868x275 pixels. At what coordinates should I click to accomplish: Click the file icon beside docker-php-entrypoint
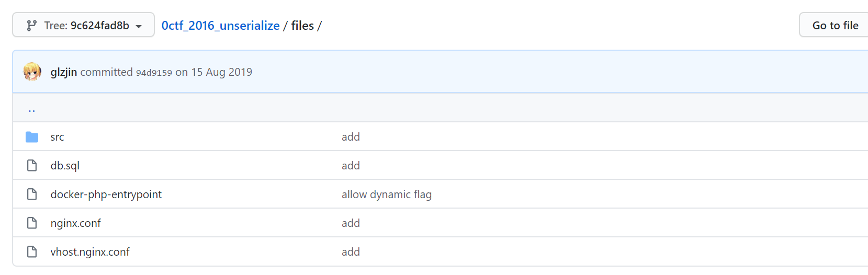click(32, 194)
